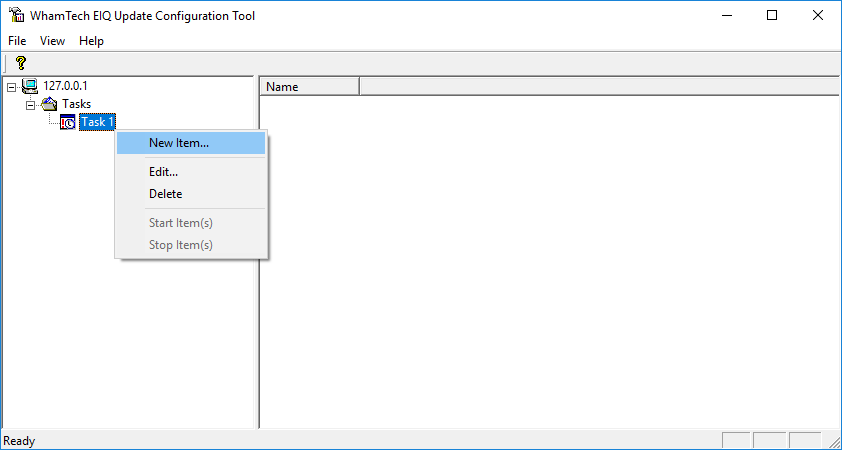
Task: Maximize the WhamTech EIQ window
Action: [772, 16]
